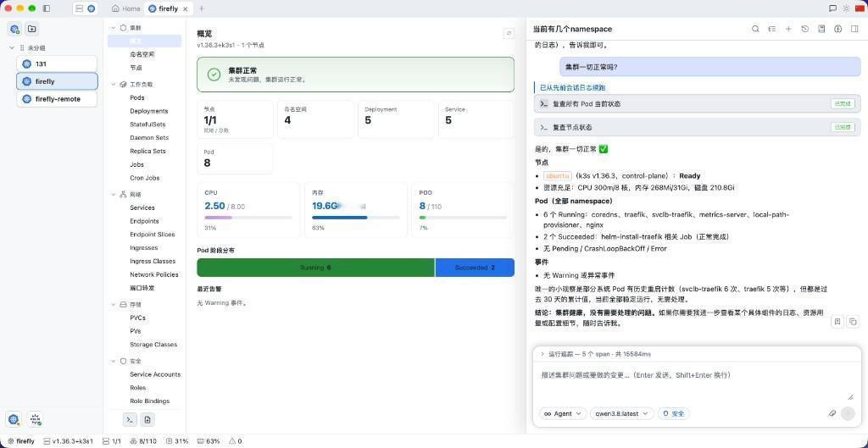
Task: Toggle the 安全 safe mode chip
Action: pos(674,413)
